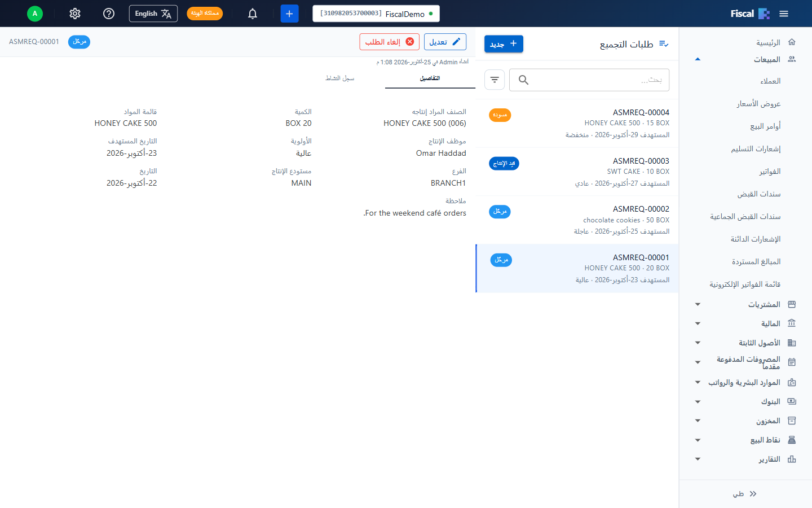Collapse the المبيعات menu section
This screenshot has height=508, width=812.
pos(698,59)
